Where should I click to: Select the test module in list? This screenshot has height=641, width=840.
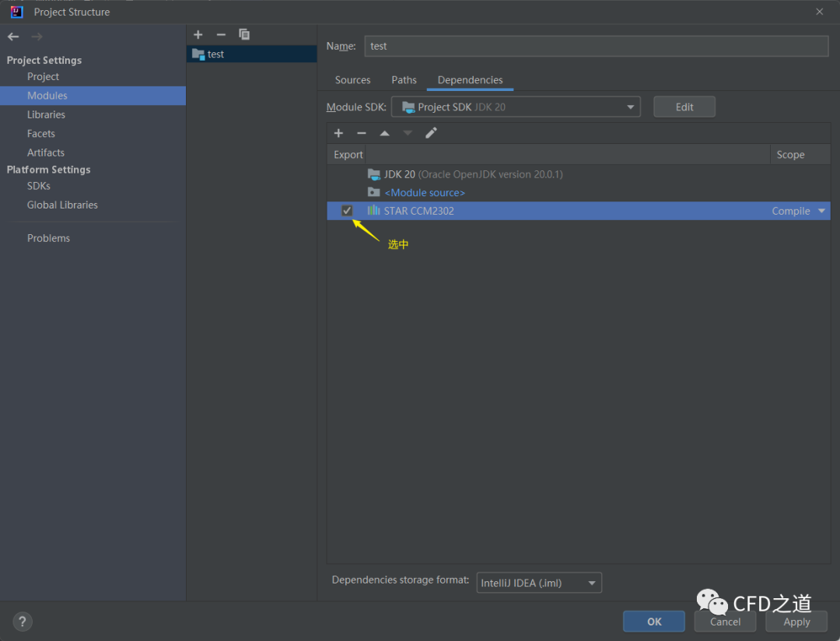(216, 54)
